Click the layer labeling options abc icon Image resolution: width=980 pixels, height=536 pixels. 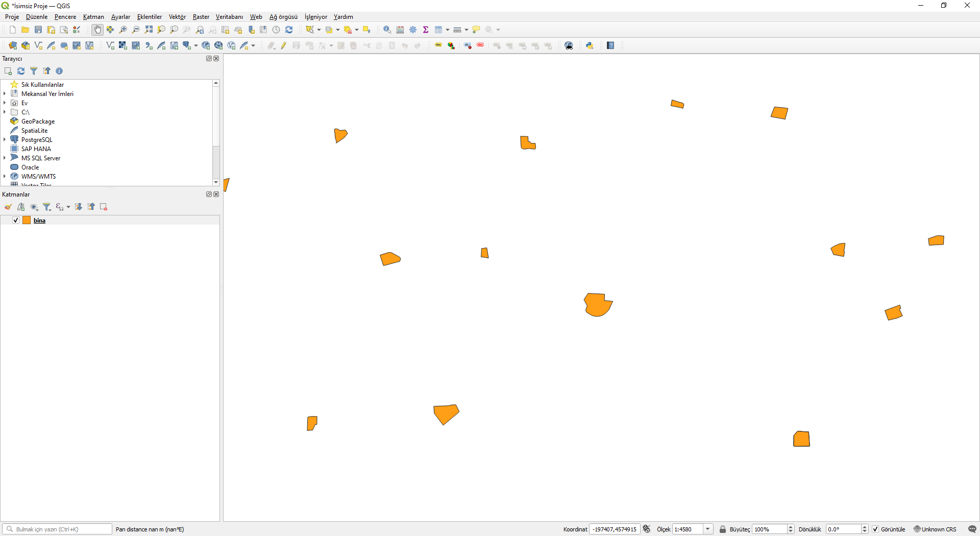click(x=438, y=45)
